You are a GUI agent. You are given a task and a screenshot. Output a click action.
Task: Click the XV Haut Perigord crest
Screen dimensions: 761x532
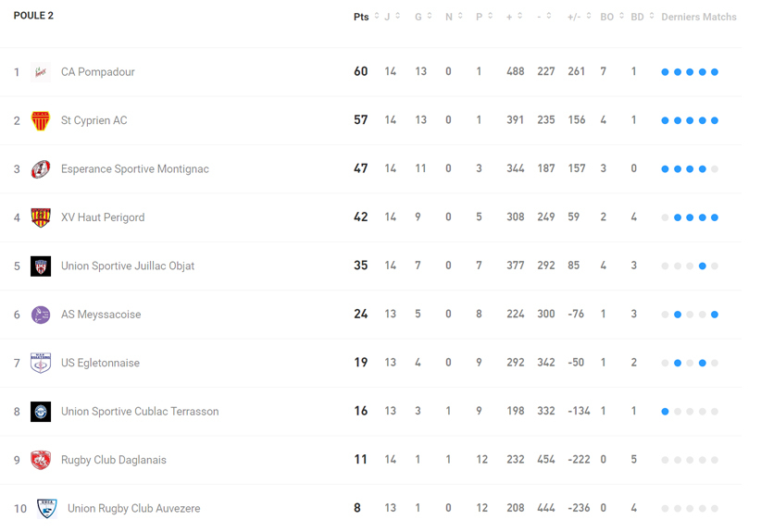[41, 217]
